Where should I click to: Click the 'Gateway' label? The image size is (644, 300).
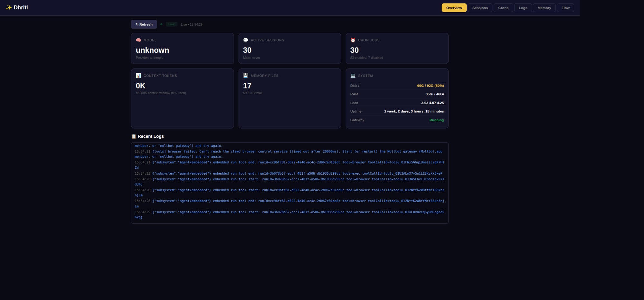(x=357, y=120)
